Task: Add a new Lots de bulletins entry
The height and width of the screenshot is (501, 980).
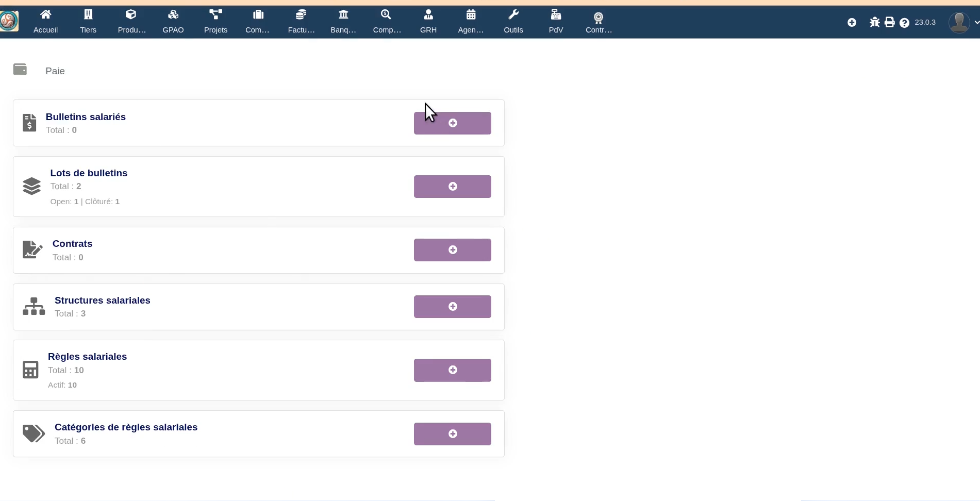Action: coord(453,187)
